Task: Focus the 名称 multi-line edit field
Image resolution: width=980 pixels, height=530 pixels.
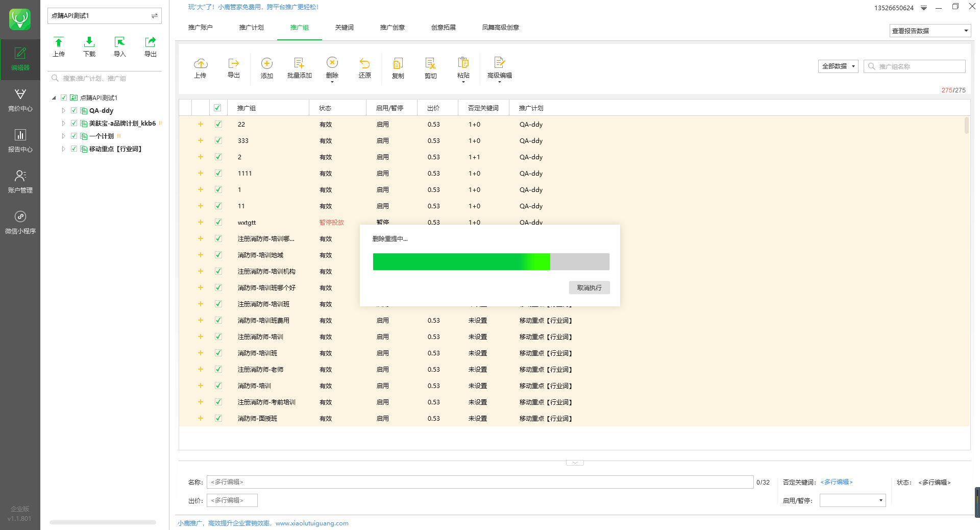Action: (480, 482)
